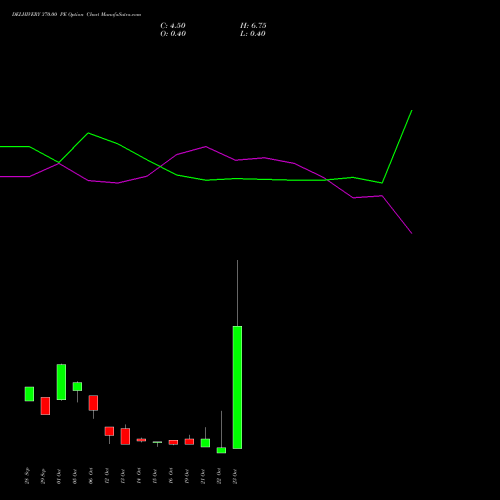Click the green indicator line's final upward spike
500x500 pixels.
tap(397, 147)
